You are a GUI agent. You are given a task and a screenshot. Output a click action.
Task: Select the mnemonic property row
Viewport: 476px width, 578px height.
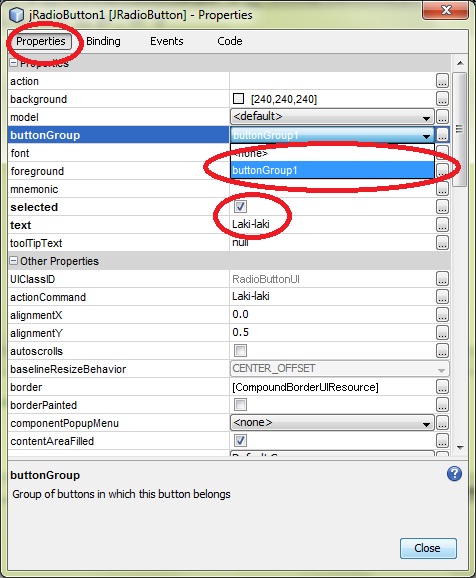pos(118,189)
